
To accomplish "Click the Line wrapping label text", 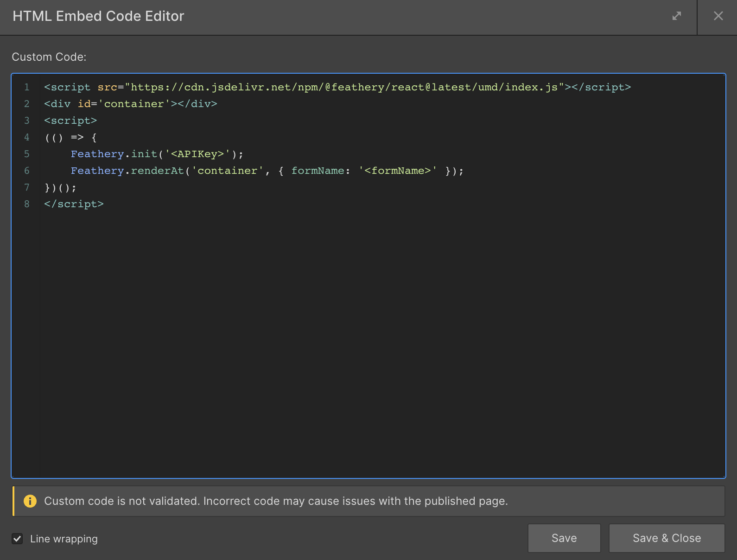I will point(64,539).
